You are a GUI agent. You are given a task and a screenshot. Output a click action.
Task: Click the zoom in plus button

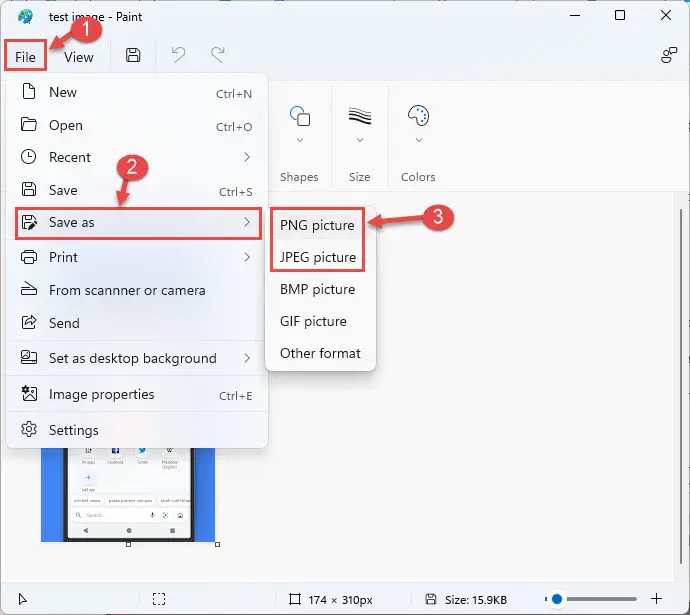click(656, 599)
